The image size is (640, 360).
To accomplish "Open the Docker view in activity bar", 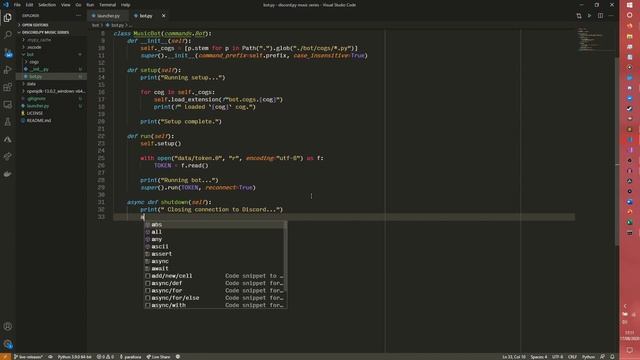I will (x=7, y=174).
